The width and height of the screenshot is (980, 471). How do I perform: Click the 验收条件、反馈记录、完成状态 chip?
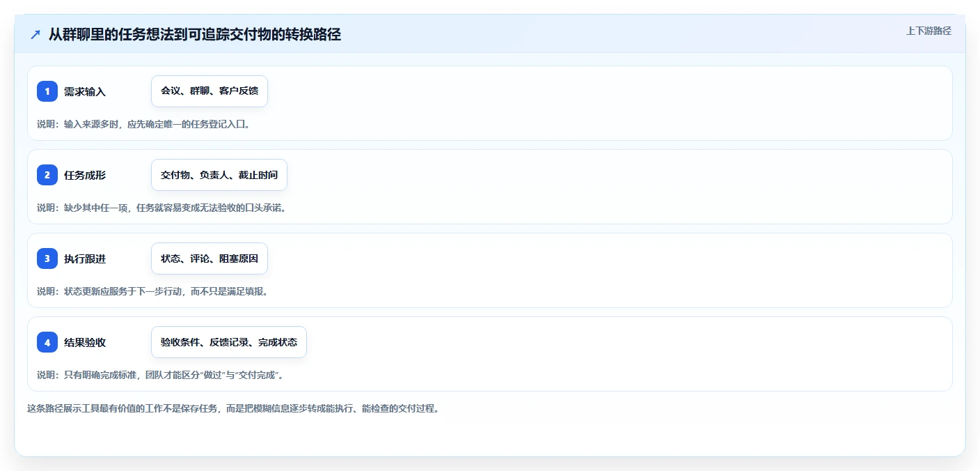229,342
